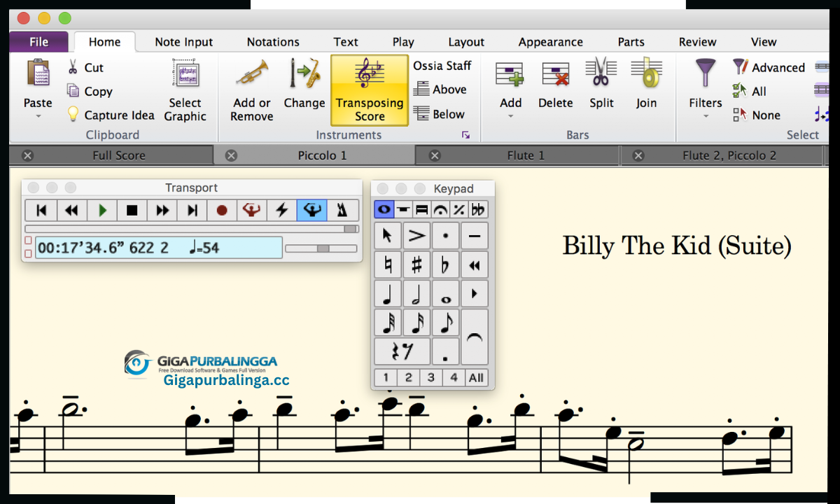Click the Split bars scissors icon
The image size is (840, 504).
tap(601, 72)
